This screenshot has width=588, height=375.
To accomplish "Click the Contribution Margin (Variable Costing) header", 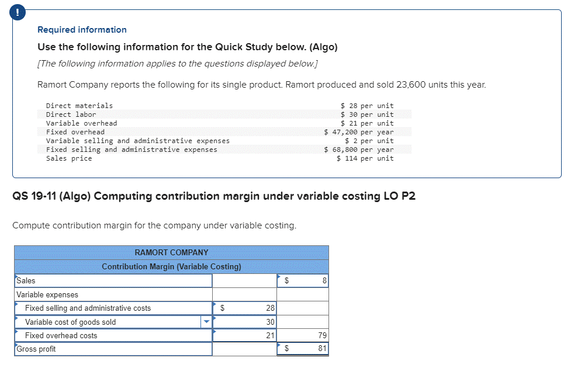I will click(x=172, y=266).
